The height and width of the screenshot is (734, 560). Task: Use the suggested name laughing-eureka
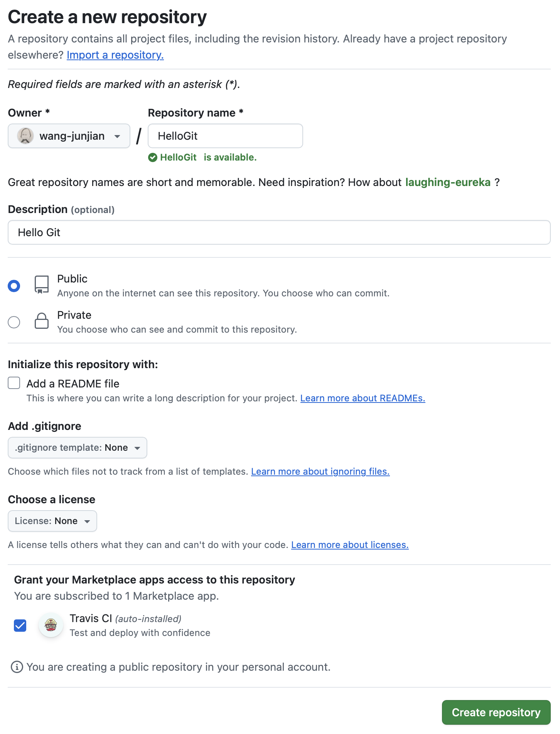tap(448, 182)
